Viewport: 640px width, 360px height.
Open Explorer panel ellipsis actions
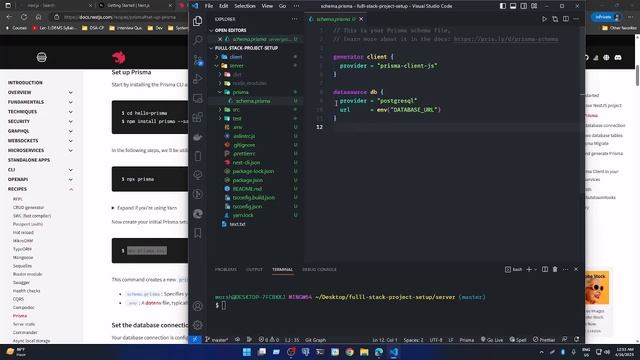pyautogui.click(x=294, y=19)
